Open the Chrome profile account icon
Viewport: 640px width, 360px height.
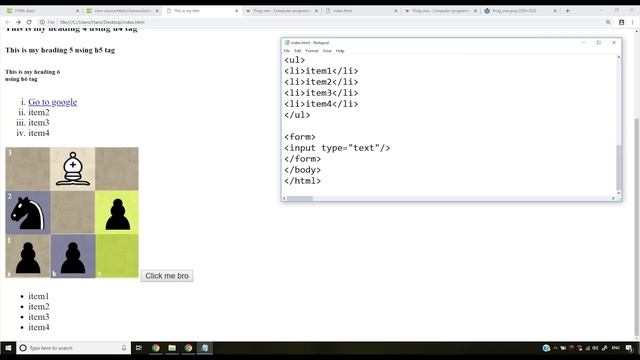(621, 22)
